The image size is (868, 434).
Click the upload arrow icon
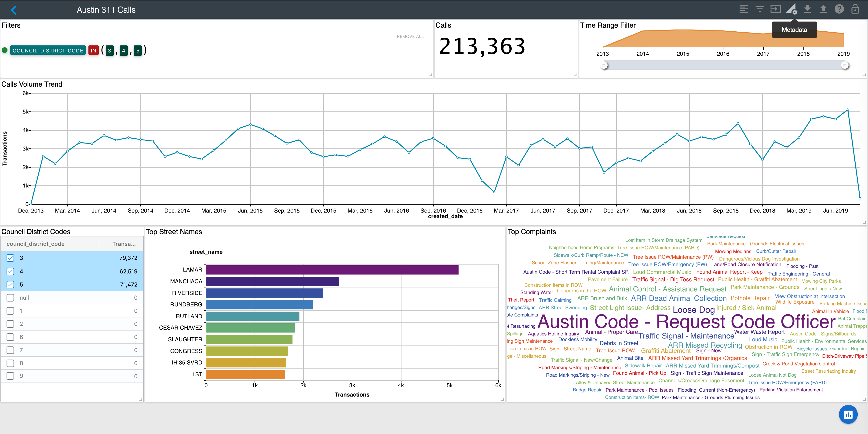tap(823, 9)
